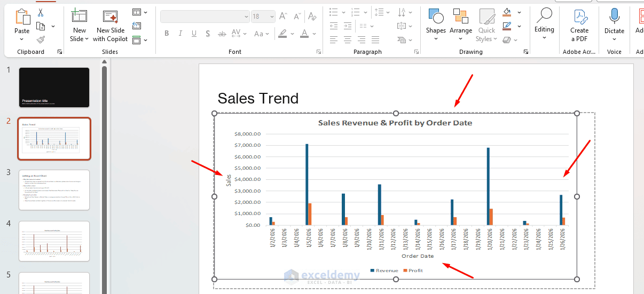This screenshot has height=294, width=644.
Task: Open the Editing menu
Action: (544, 23)
